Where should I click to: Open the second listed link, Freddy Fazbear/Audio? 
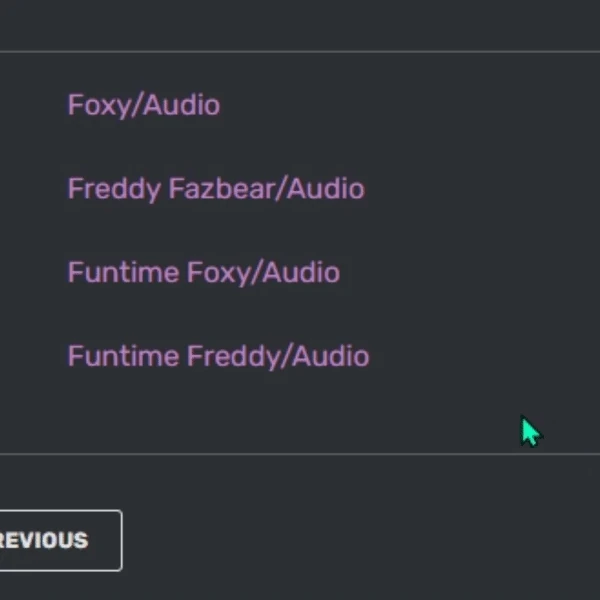click(x=215, y=189)
